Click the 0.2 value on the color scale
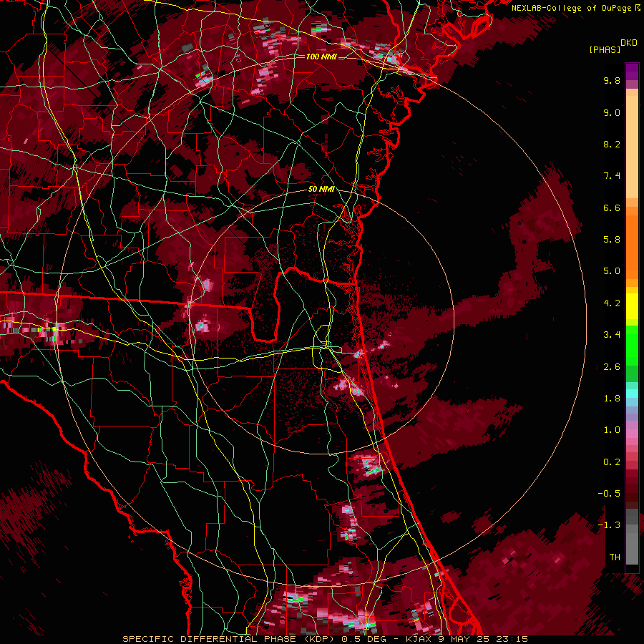 tap(612, 462)
